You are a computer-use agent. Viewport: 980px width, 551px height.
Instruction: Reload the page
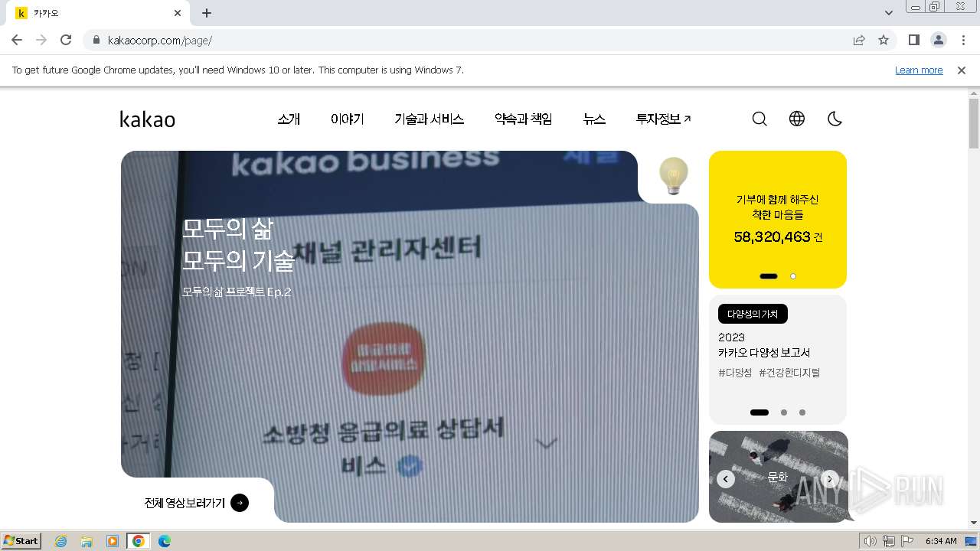tap(66, 40)
